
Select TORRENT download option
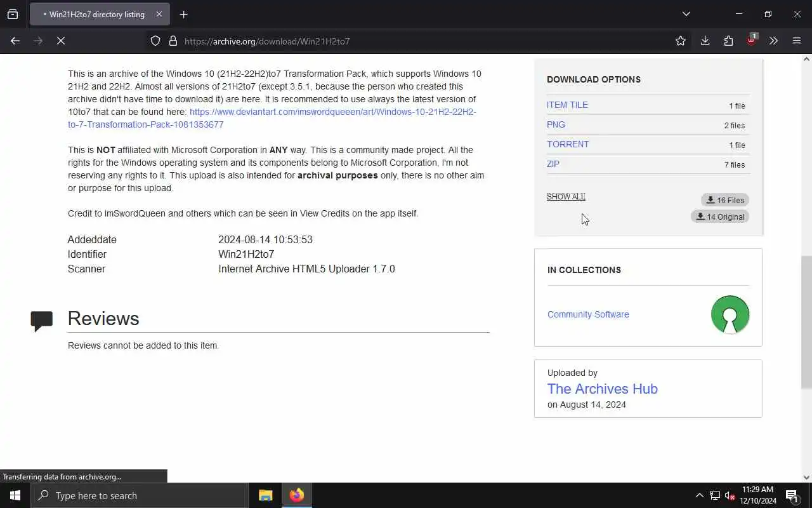coord(568,144)
